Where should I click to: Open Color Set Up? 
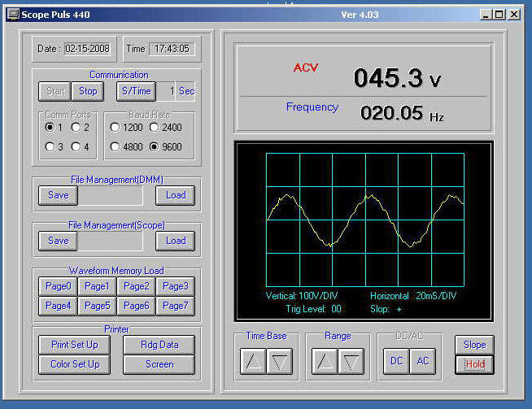[74, 364]
